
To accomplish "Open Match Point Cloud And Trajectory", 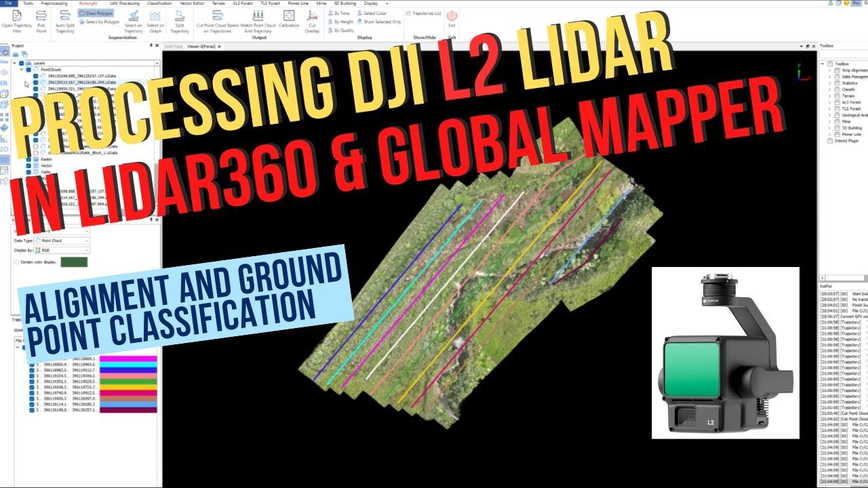I will (x=258, y=22).
